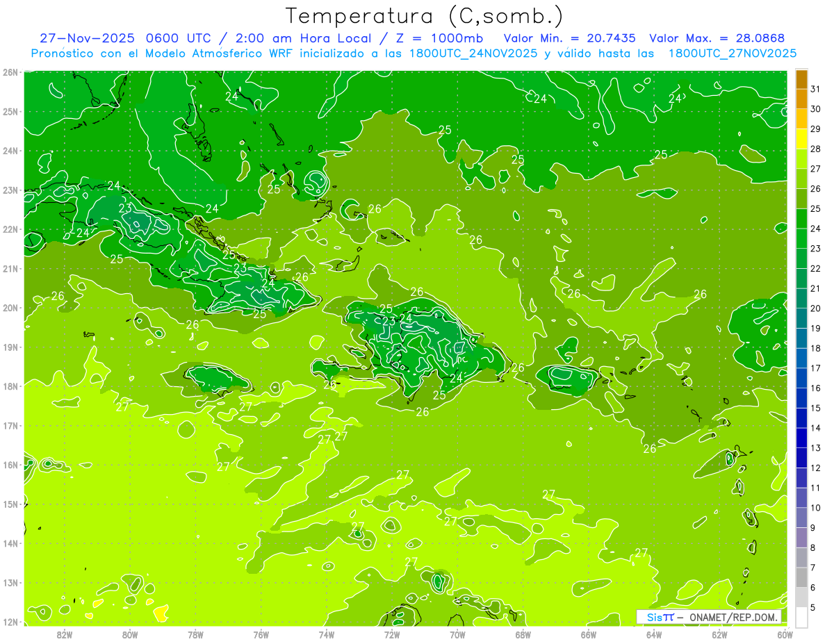Click the '82W' longitude axis label
The width and height of the screenshot is (834, 644).
click(65, 634)
